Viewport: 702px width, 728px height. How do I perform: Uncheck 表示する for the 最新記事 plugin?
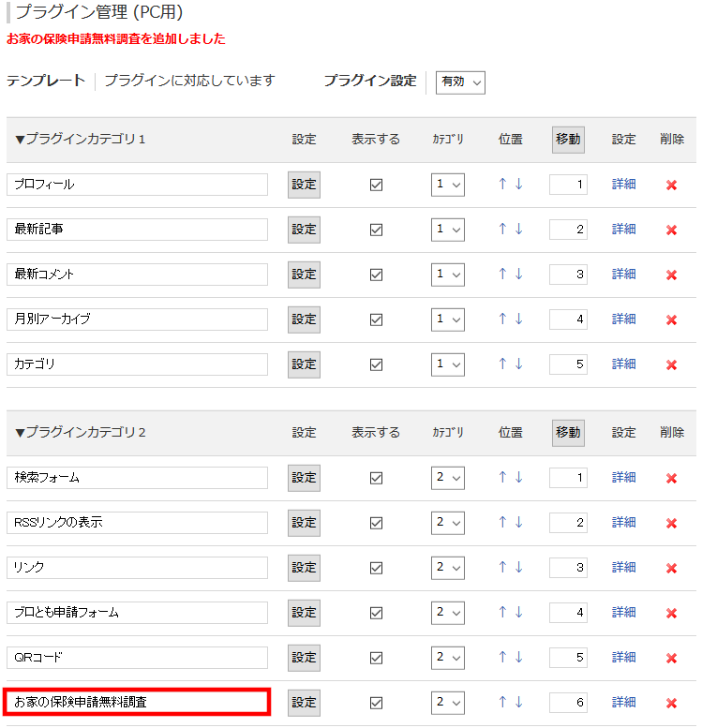click(x=377, y=230)
